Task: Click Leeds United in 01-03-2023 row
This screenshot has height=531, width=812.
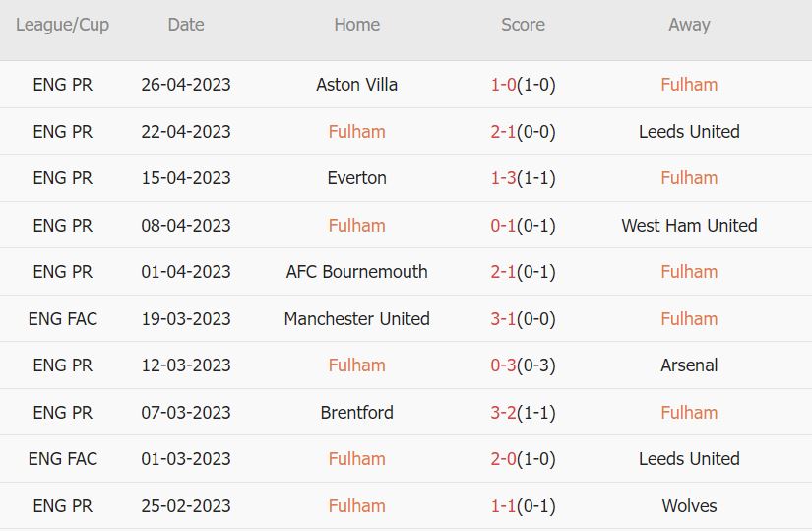Action: [x=689, y=459]
